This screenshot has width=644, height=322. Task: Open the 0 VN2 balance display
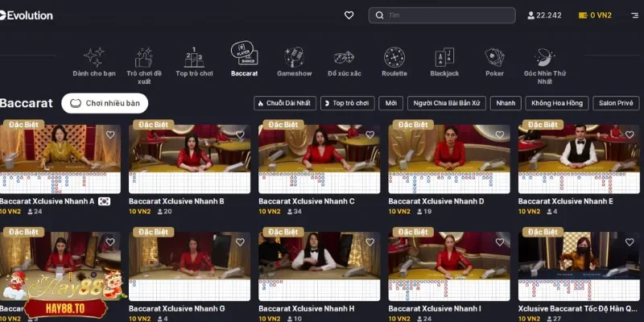pos(597,15)
